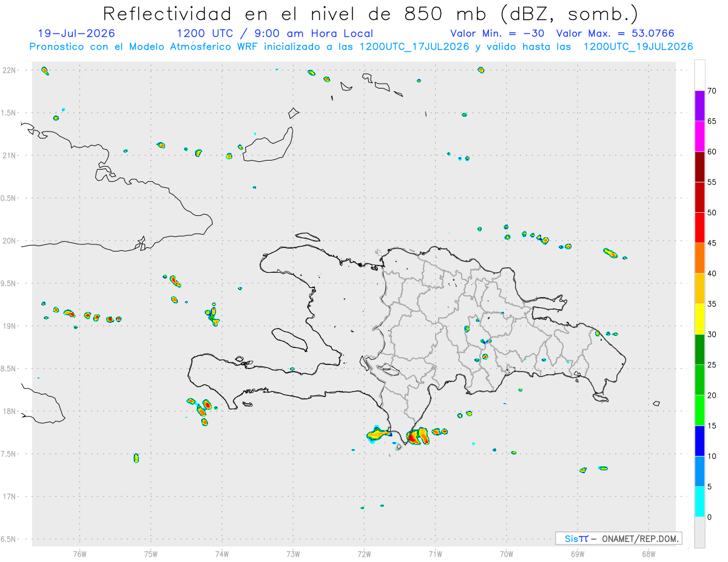The height and width of the screenshot is (562, 728).
Task: Select the orange 40-45 dBZ legend segment
Action: (x=699, y=258)
